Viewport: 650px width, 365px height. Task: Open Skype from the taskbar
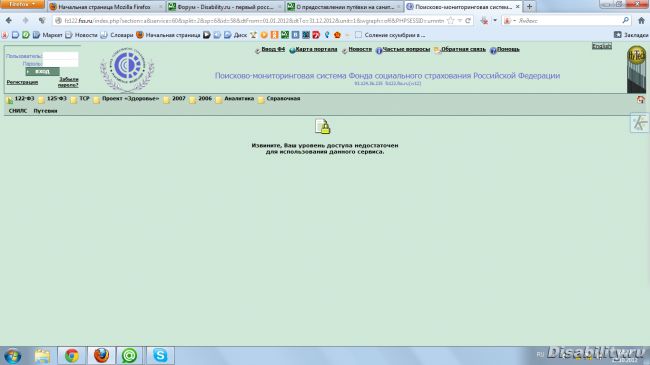[160, 356]
